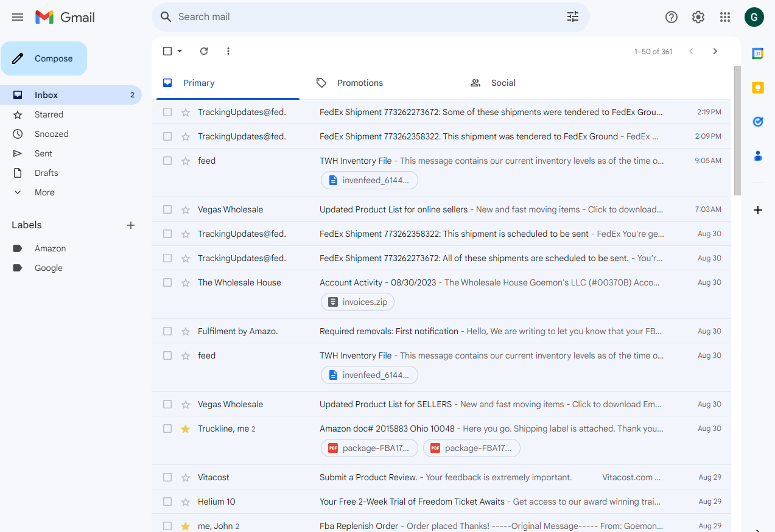Click the Compose button

pyautogui.click(x=44, y=58)
